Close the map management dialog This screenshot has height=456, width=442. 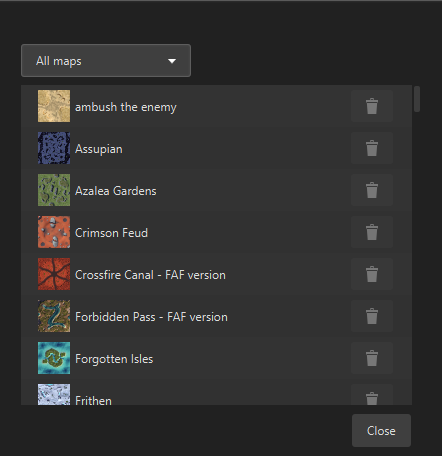381,431
